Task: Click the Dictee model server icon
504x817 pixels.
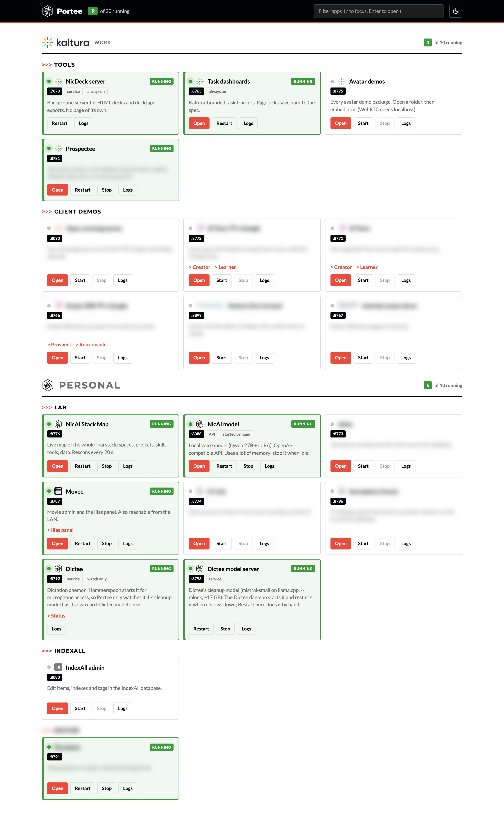Action: click(x=200, y=568)
